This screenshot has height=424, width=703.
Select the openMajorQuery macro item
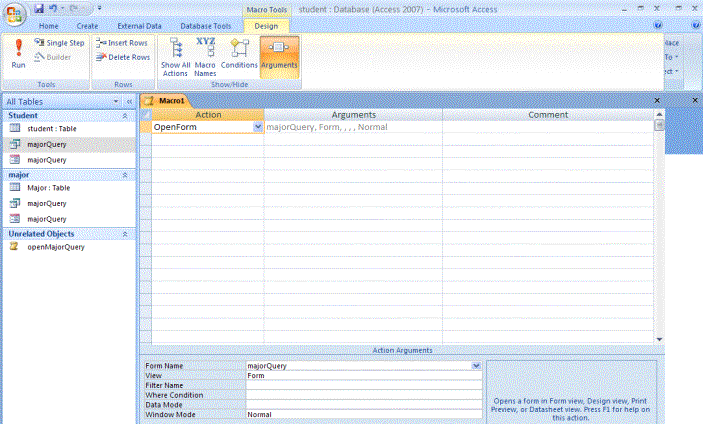[x=69, y=247]
